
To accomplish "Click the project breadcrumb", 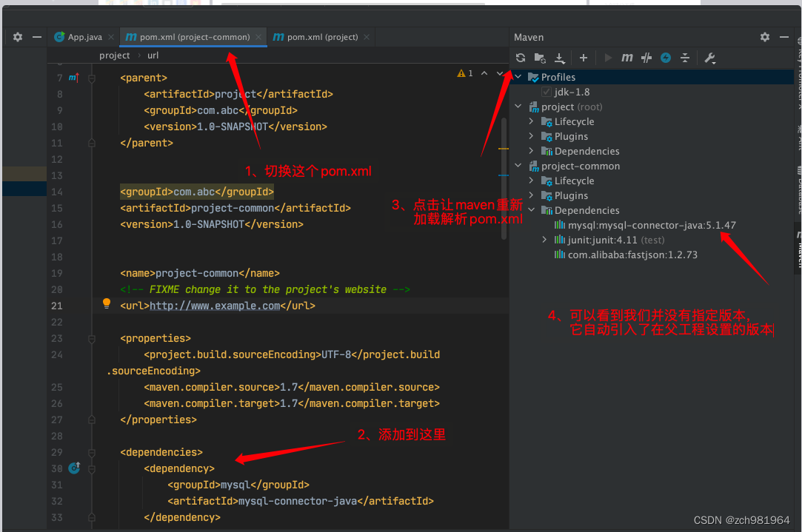I will [x=114, y=55].
